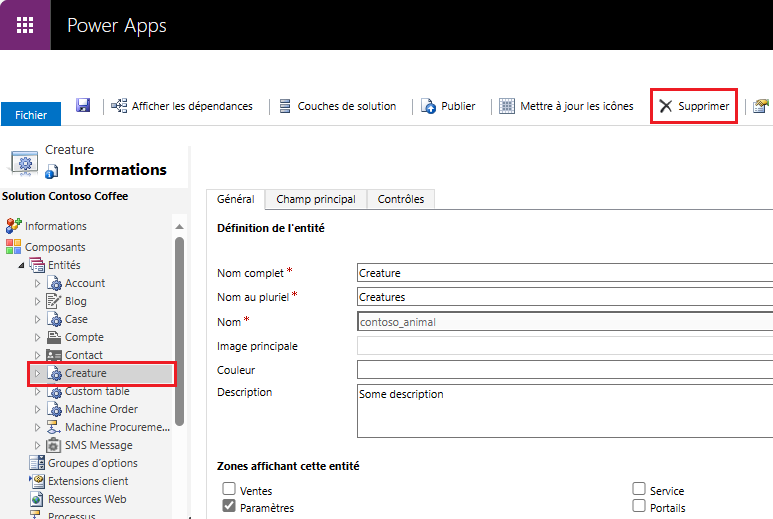This screenshot has width=773, height=519.
Task: Click the Supprimer delete icon
Action: point(666,106)
